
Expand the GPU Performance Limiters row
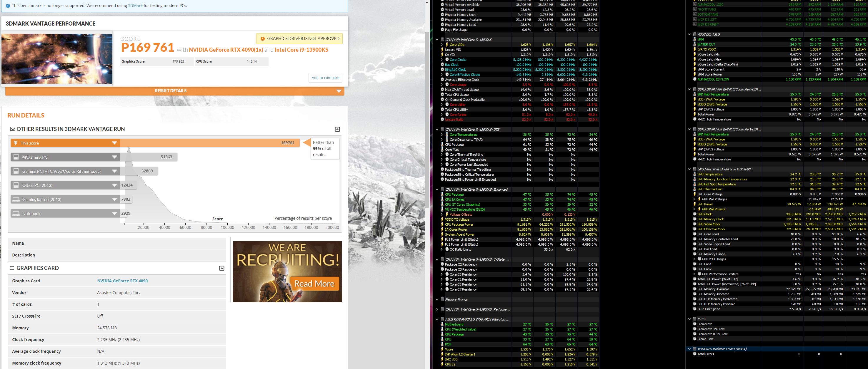(694, 274)
